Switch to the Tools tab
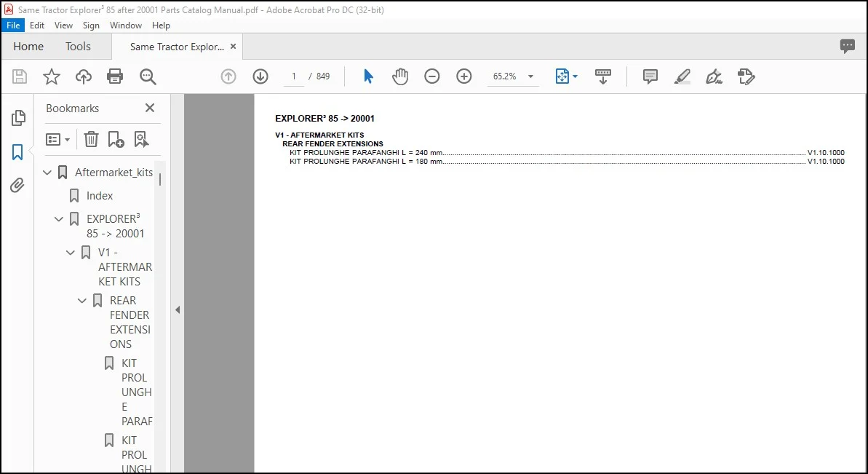Image resolution: width=868 pixels, height=474 pixels. (78, 47)
